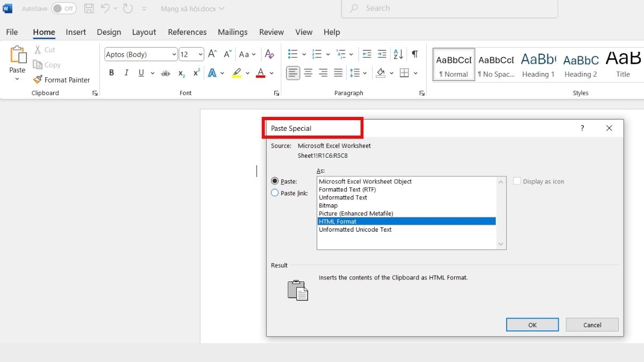Click the Shading paint bucket
The width and height of the screenshot is (644, 362).
click(380, 73)
